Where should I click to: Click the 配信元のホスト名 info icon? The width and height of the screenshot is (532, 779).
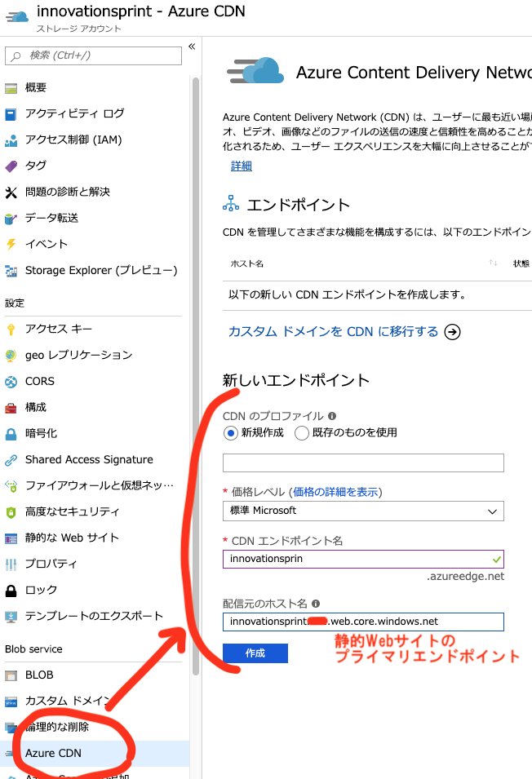[316, 604]
